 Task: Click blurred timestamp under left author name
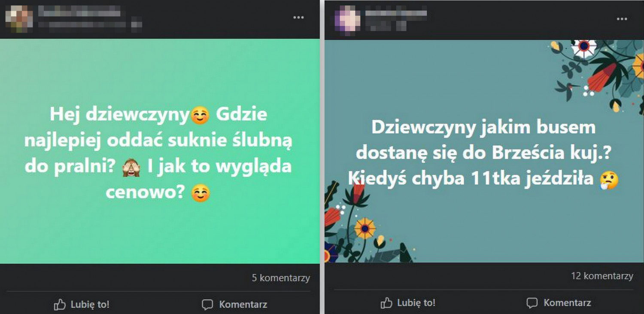[x=90, y=24]
